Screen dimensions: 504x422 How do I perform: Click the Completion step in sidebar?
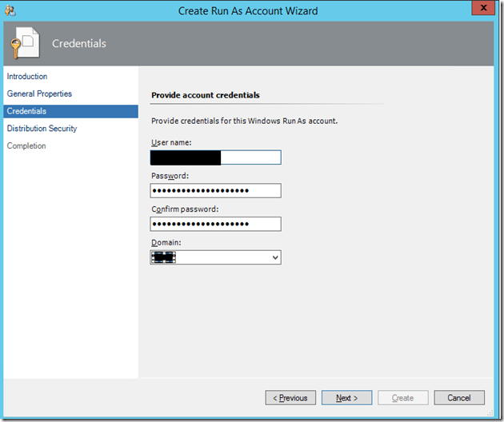coord(26,145)
